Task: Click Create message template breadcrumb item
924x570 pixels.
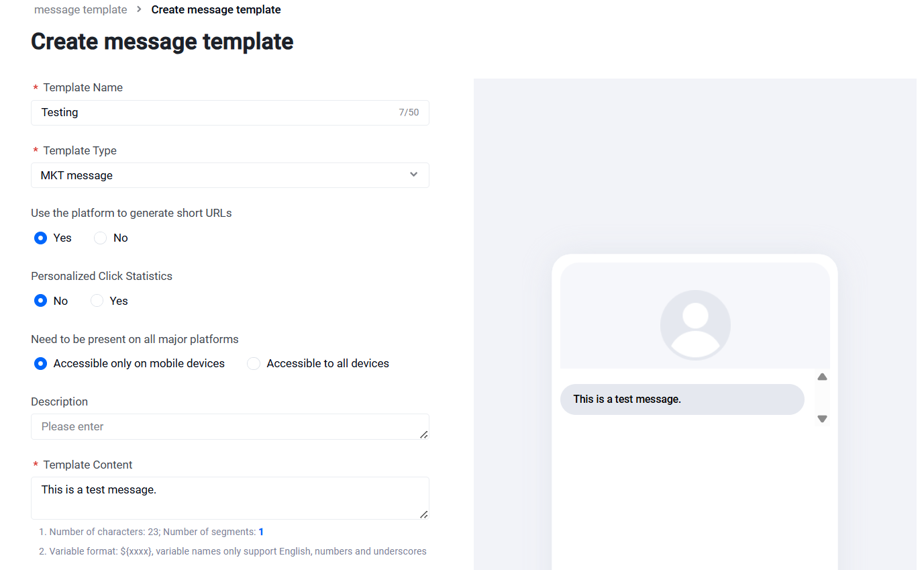Action: pos(216,9)
